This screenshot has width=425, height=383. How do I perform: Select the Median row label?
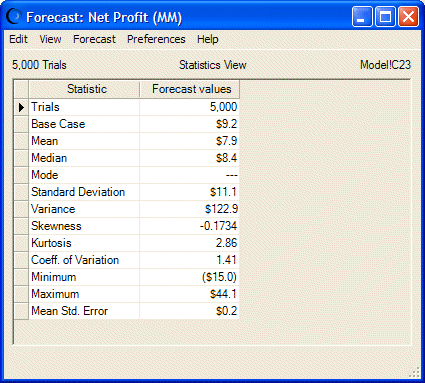pos(49,158)
